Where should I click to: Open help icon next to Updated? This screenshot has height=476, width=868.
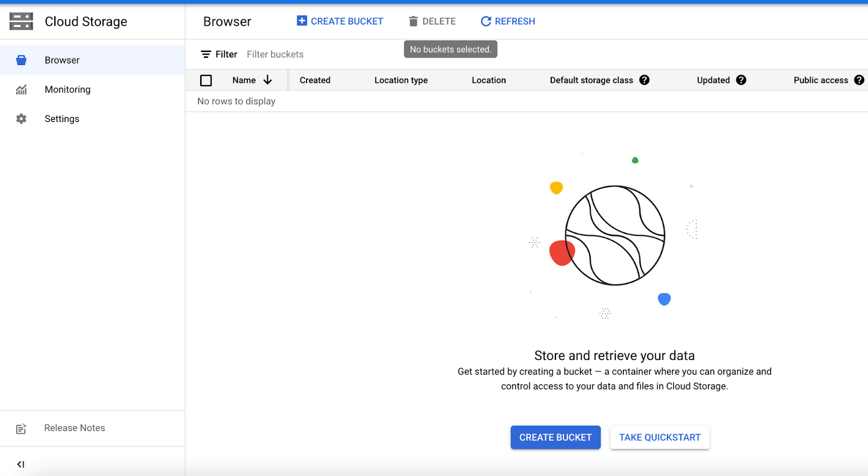point(741,80)
